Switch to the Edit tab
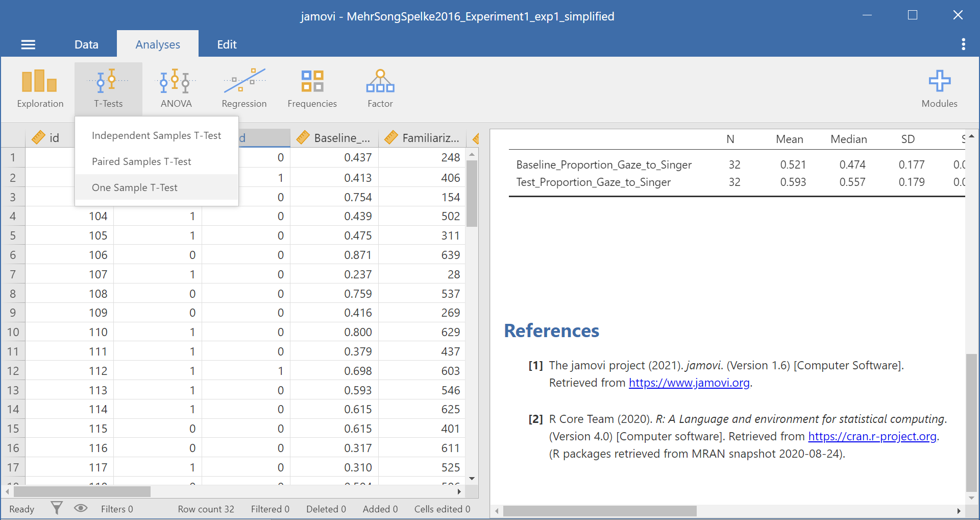 tap(227, 44)
